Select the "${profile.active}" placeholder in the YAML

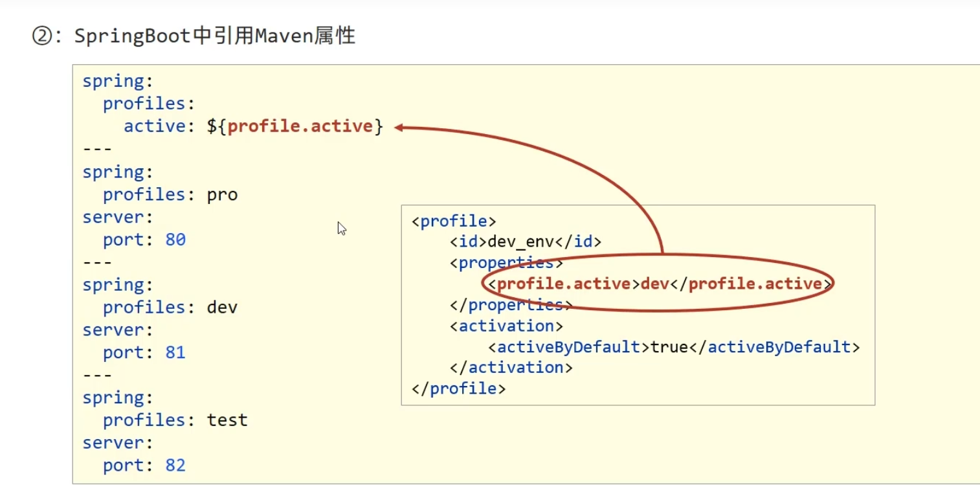[x=295, y=126]
